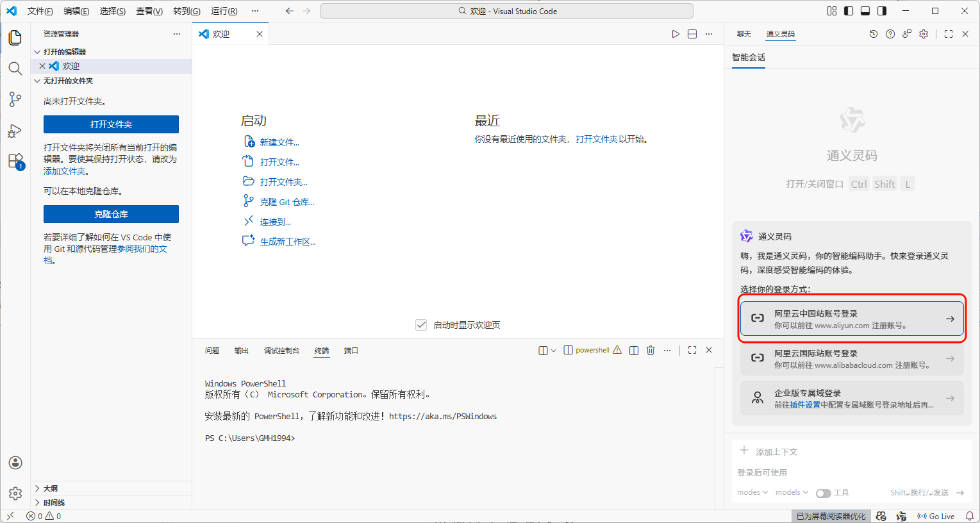Open new terminal profile dropdown arrow

(x=554, y=351)
